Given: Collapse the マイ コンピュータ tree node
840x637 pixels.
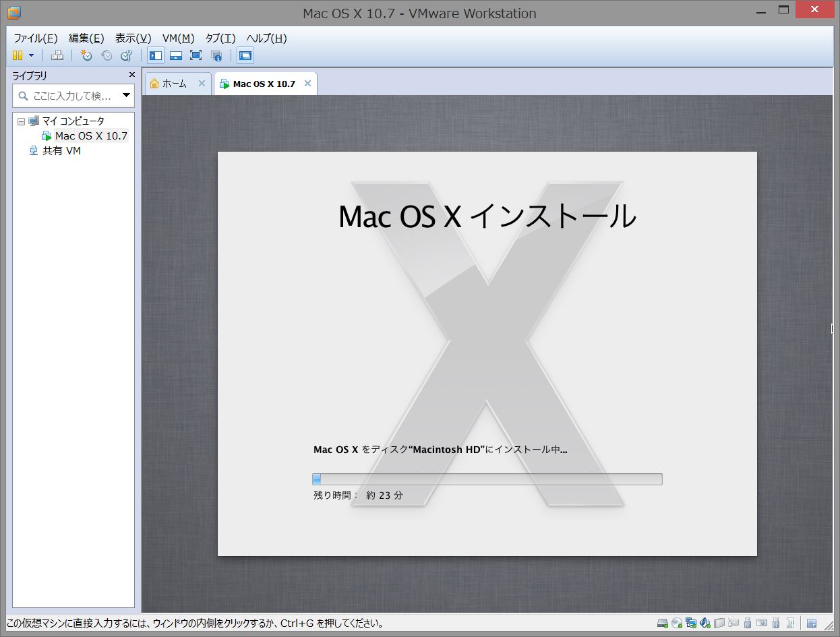Looking at the screenshot, I should pyautogui.click(x=21, y=121).
